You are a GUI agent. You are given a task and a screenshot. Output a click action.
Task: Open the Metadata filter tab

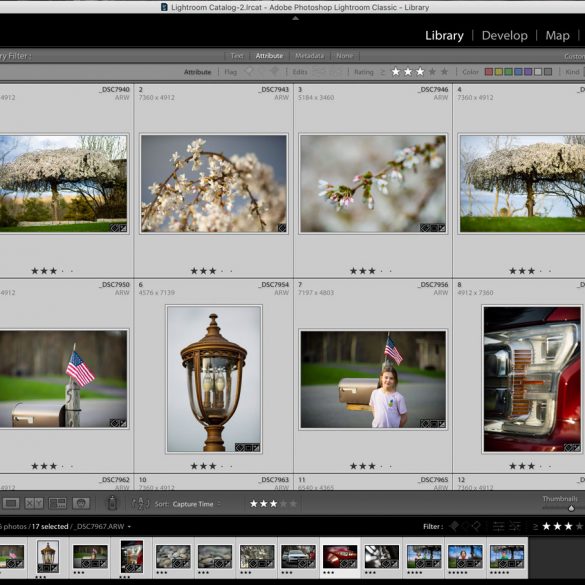[x=309, y=56]
